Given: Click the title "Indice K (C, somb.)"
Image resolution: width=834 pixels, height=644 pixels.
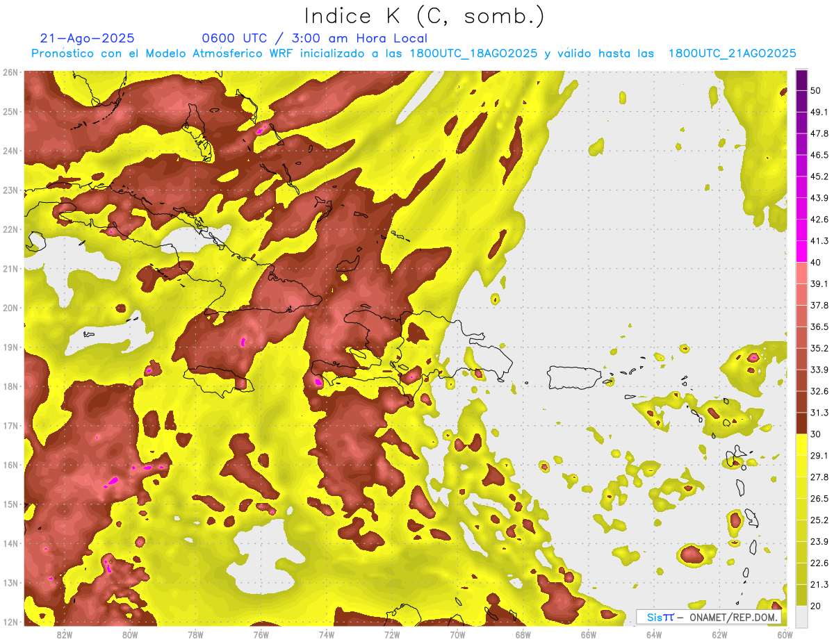Looking at the screenshot, I should [424, 17].
